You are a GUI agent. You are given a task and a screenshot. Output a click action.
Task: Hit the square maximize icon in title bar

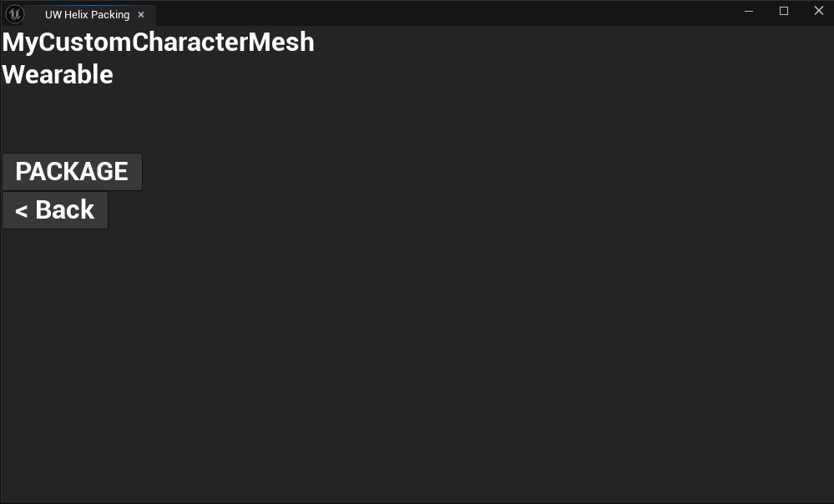(x=784, y=11)
